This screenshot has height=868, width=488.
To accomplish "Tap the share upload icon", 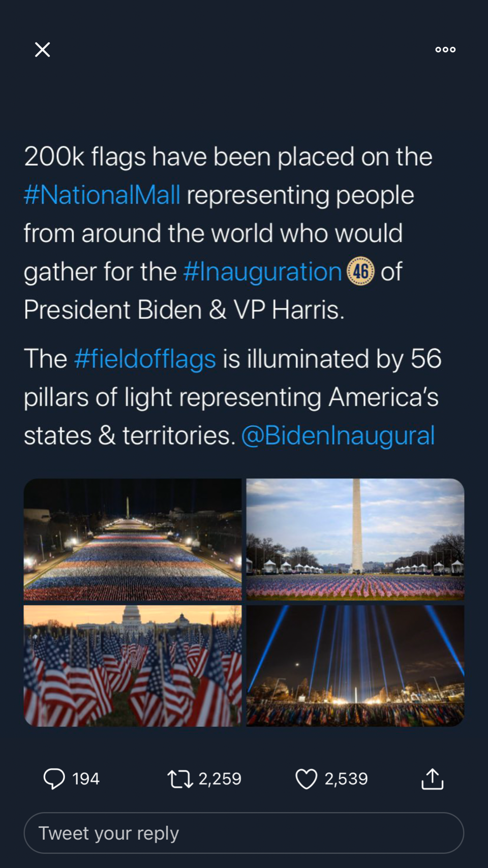I will [x=432, y=779].
